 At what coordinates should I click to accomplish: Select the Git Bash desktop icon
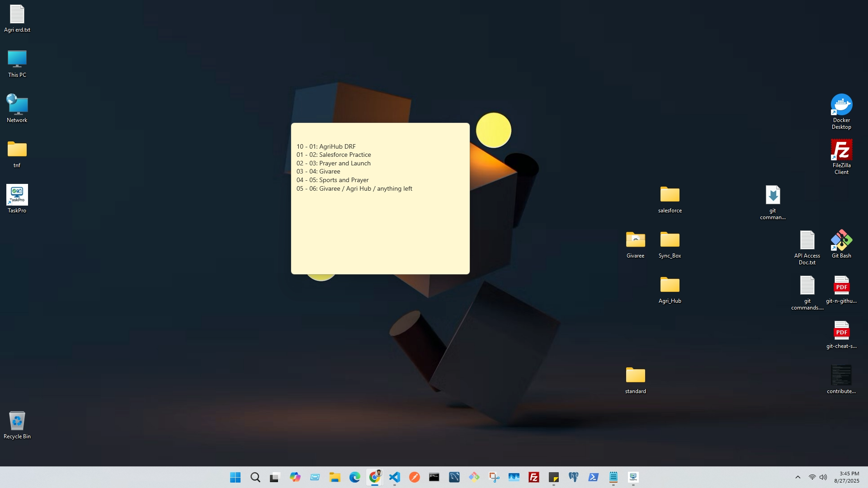(x=841, y=244)
